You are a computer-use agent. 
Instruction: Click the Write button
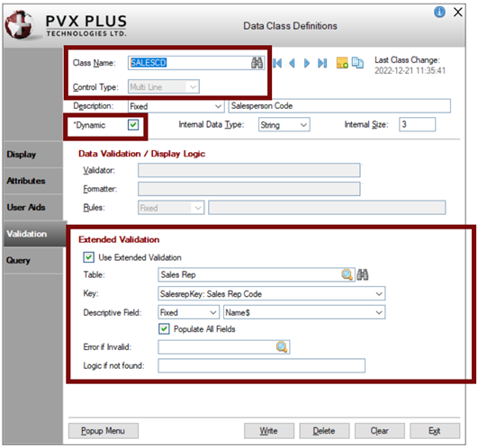tap(269, 431)
